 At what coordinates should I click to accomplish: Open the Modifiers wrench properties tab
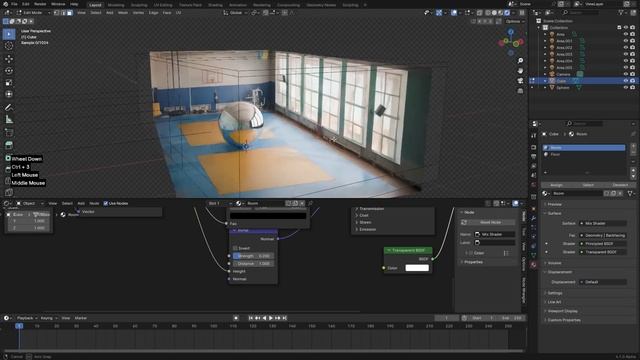[x=533, y=218]
